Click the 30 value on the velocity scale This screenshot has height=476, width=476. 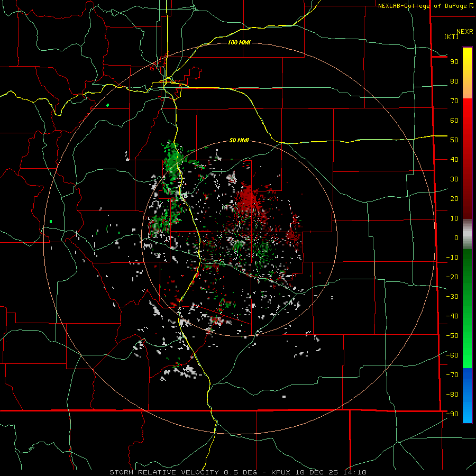coord(454,179)
